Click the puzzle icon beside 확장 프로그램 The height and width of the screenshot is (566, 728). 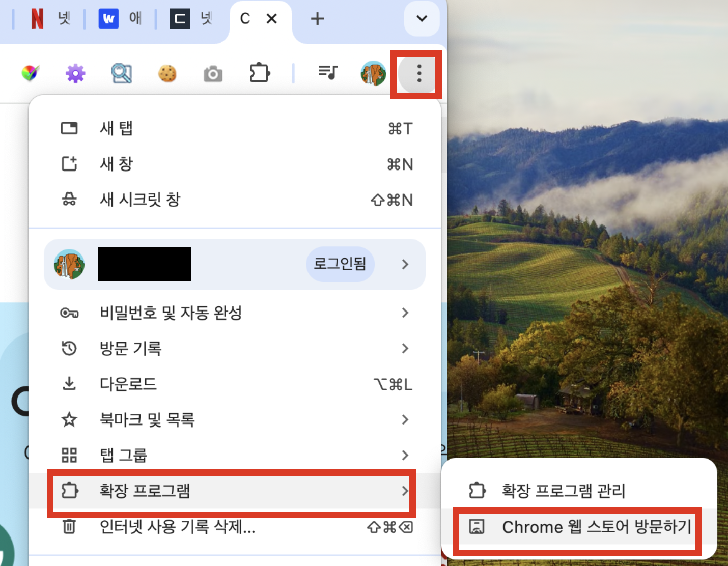tap(69, 491)
